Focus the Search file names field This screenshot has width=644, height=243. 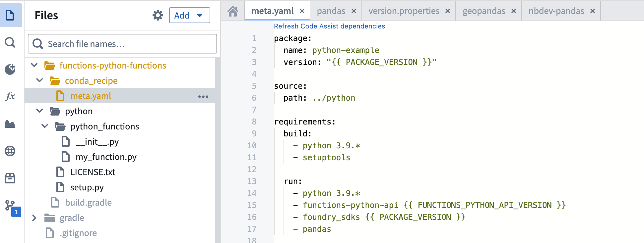pyautogui.click(x=122, y=44)
